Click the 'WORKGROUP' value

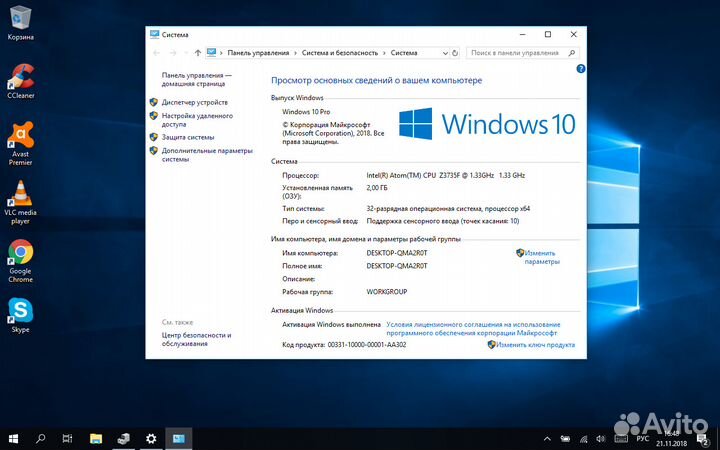(387, 292)
